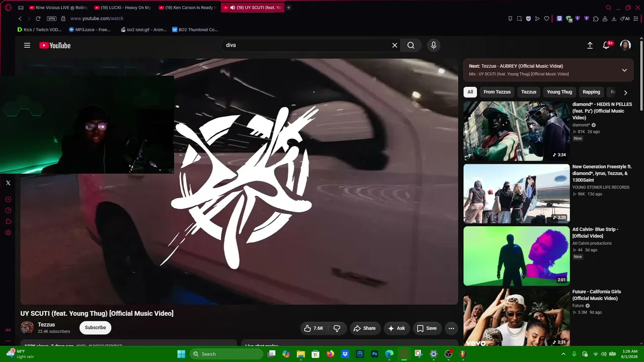This screenshot has height=362, width=644.
Task: Open the YouTube upload/create icon
Action: tap(590, 45)
